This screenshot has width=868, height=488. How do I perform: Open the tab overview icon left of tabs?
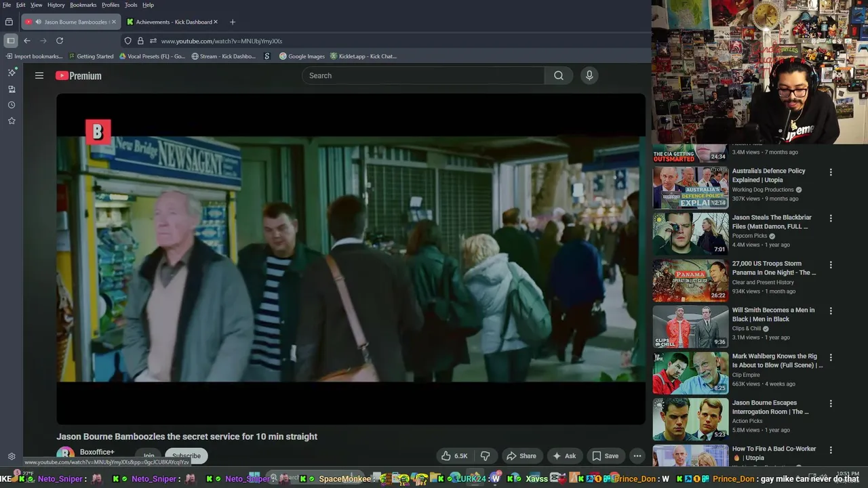9,22
